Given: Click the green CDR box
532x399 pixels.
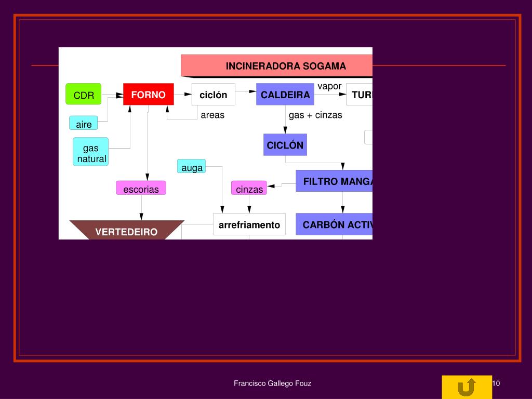Looking at the screenshot, I should coord(84,94).
